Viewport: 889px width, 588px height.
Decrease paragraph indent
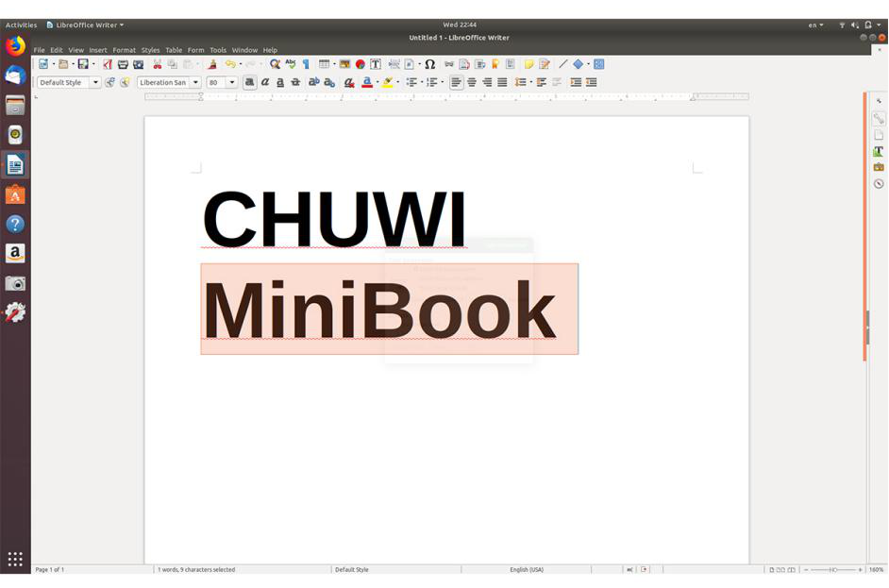click(x=592, y=82)
